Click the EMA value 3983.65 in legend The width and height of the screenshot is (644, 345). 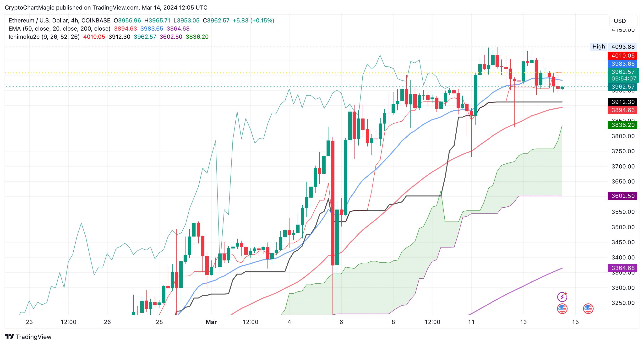152,29
